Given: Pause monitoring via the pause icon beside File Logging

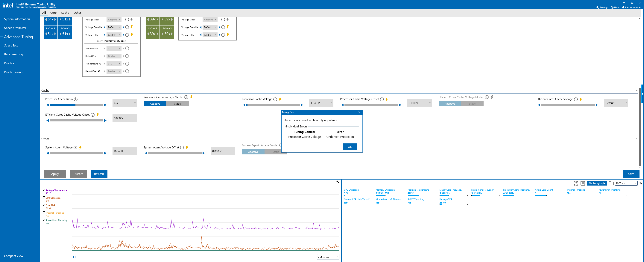Looking at the screenshot, I should 582,183.
